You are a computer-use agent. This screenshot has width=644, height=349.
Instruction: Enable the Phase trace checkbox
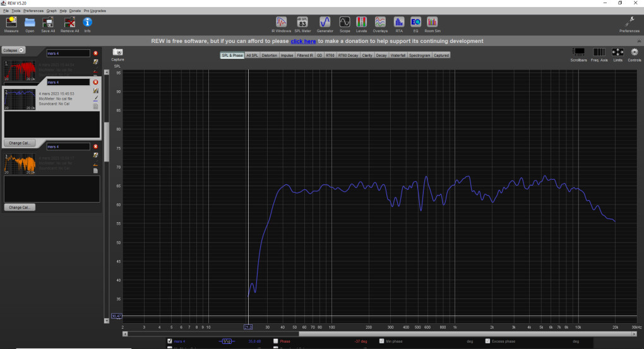coord(275,341)
